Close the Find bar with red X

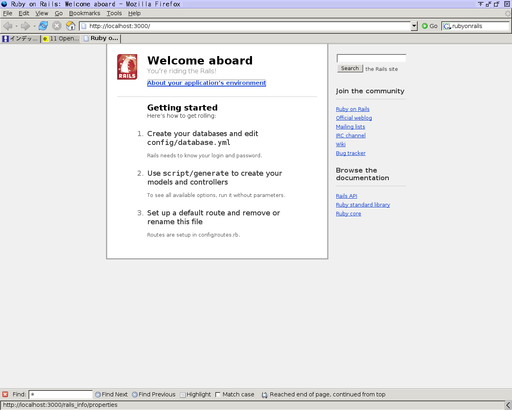pos(5,394)
